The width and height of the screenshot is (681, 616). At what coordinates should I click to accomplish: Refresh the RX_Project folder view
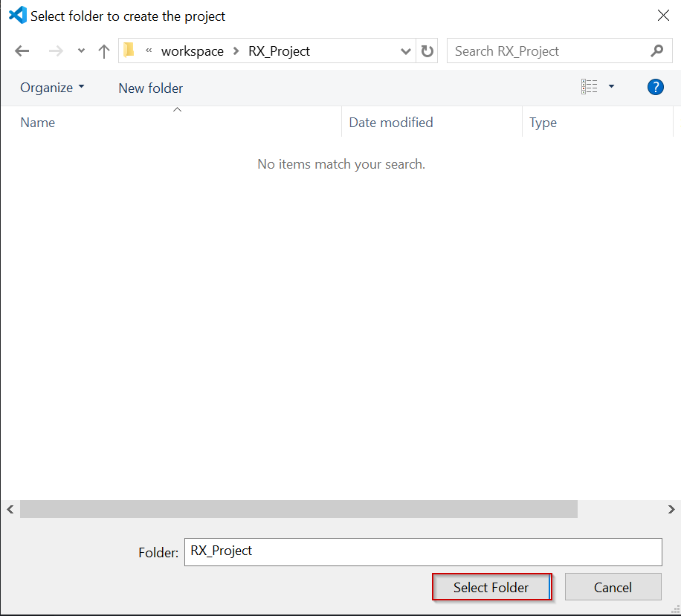pyautogui.click(x=427, y=51)
